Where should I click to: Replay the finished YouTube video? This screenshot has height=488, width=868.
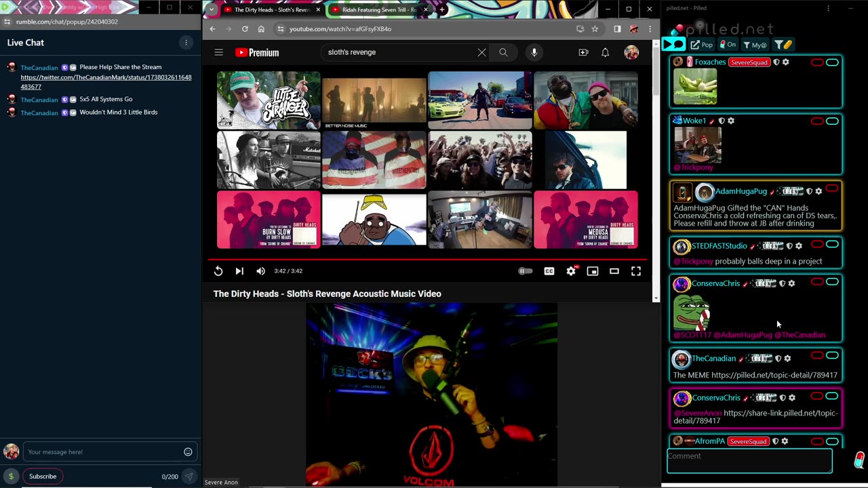(218, 271)
